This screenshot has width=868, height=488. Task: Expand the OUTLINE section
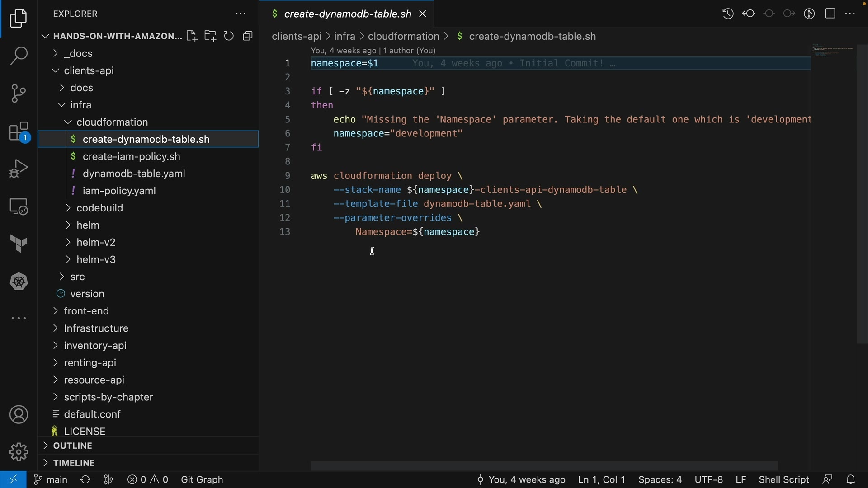point(72,446)
